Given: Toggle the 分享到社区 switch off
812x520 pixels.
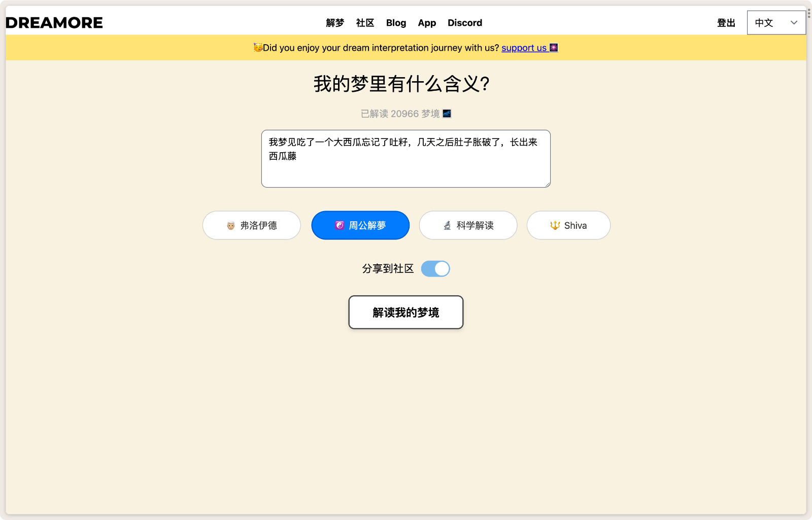Looking at the screenshot, I should click(435, 269).
